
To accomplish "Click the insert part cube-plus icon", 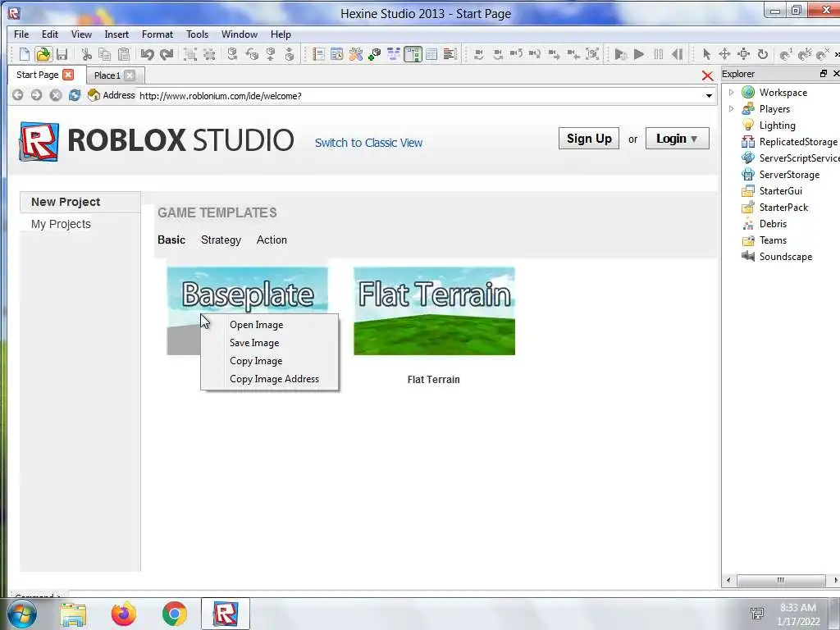I will (374, 54).
